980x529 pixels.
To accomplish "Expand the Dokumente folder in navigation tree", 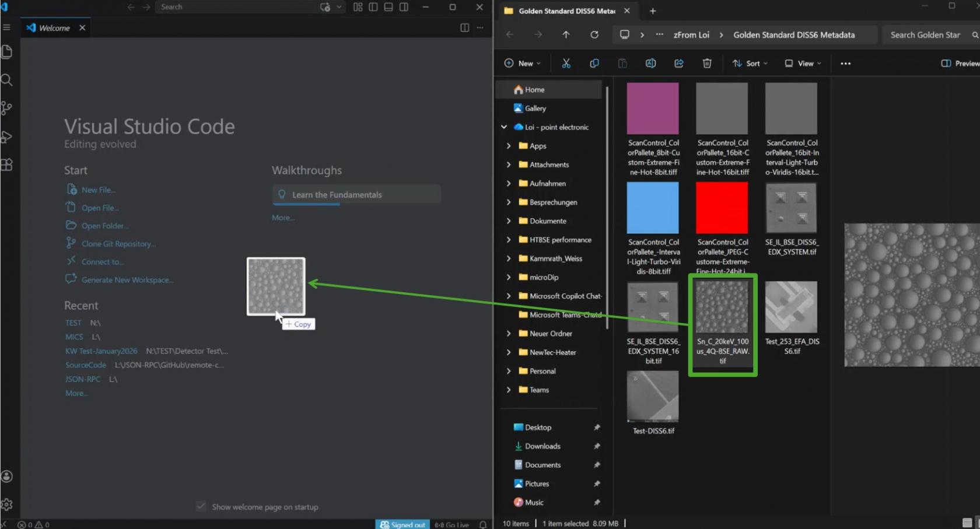I will tap(509, 221).
